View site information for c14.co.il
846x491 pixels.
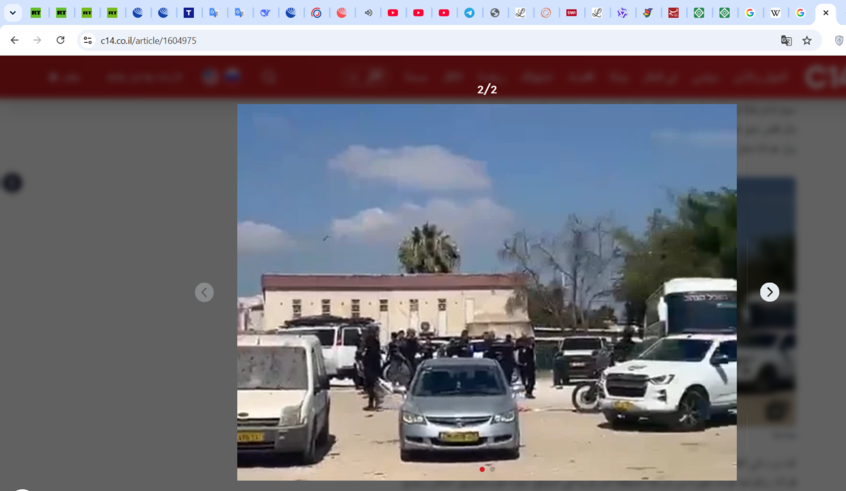[x=87, y=40]
